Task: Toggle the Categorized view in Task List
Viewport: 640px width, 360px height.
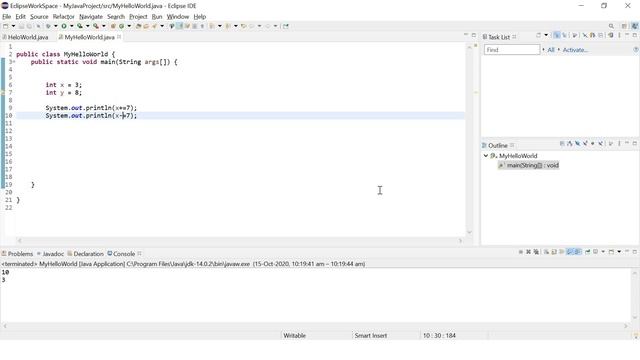Action: coord(556,36)
